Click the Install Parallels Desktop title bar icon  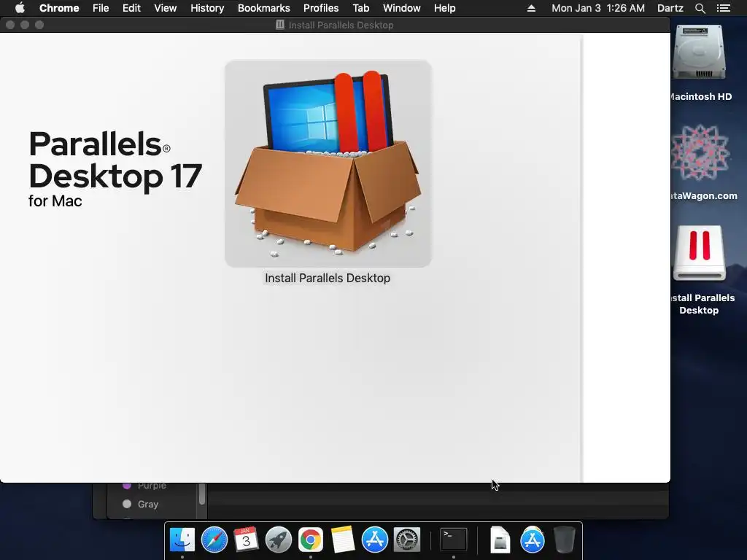pyautogui.click(x=280, y=25)
